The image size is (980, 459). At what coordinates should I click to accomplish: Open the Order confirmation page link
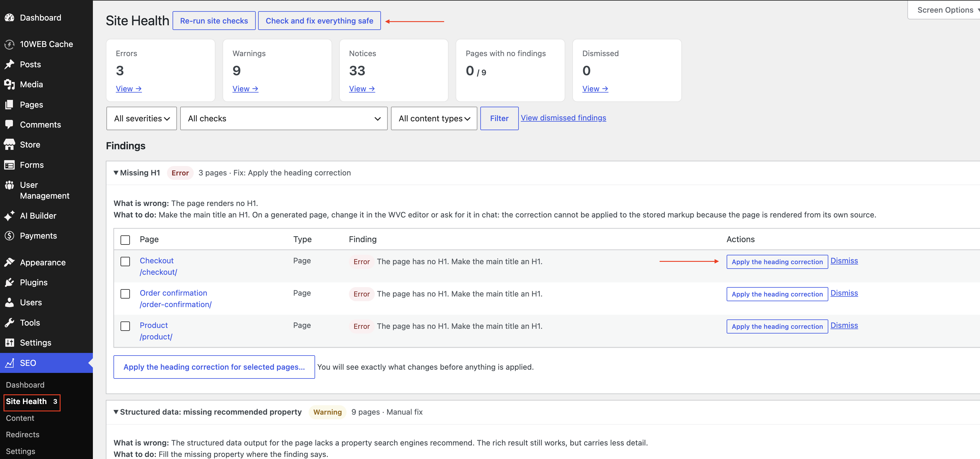pos(173,293)
